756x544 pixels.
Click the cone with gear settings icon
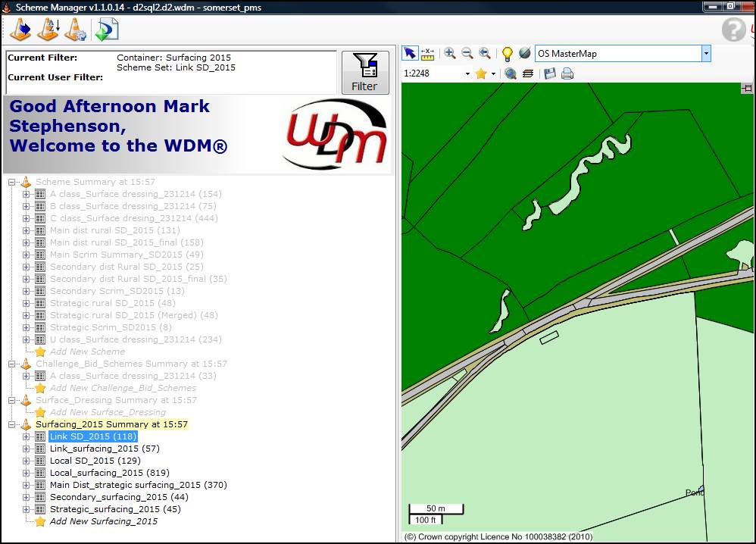tap(75, 30)
